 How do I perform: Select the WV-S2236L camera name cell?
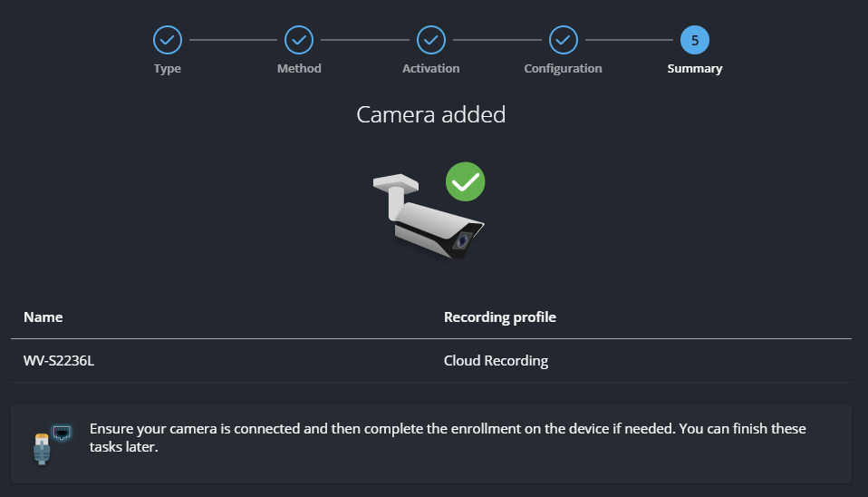[59, 361]
